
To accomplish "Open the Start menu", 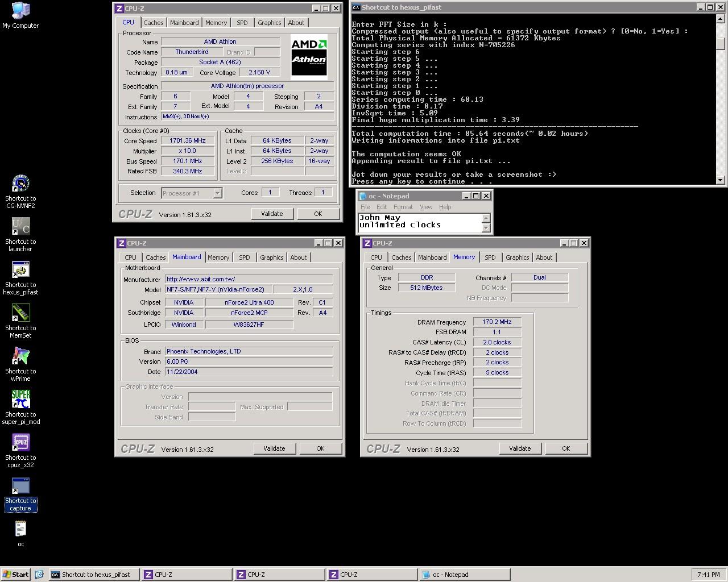I will pos(16,575).
